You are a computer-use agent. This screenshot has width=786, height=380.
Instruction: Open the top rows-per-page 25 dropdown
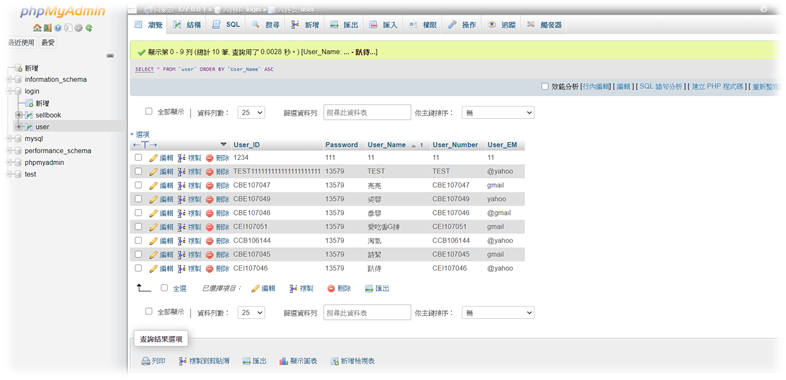click(x=251, y=113)
